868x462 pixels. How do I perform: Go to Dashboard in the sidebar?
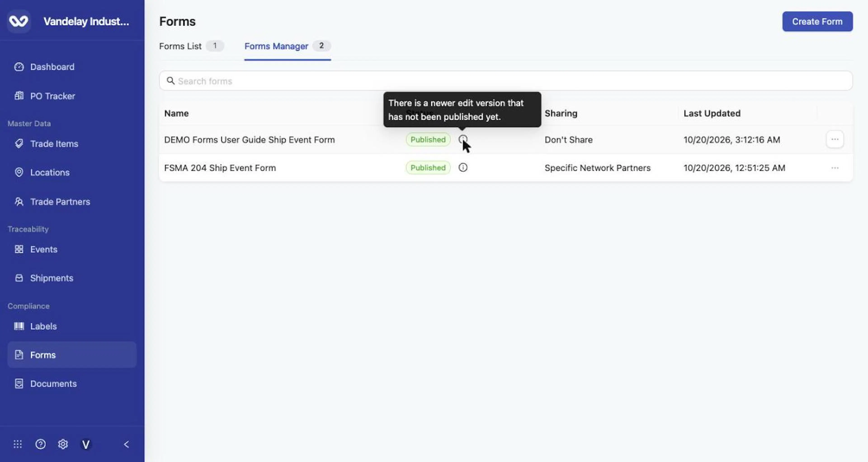tap(52, 67)
